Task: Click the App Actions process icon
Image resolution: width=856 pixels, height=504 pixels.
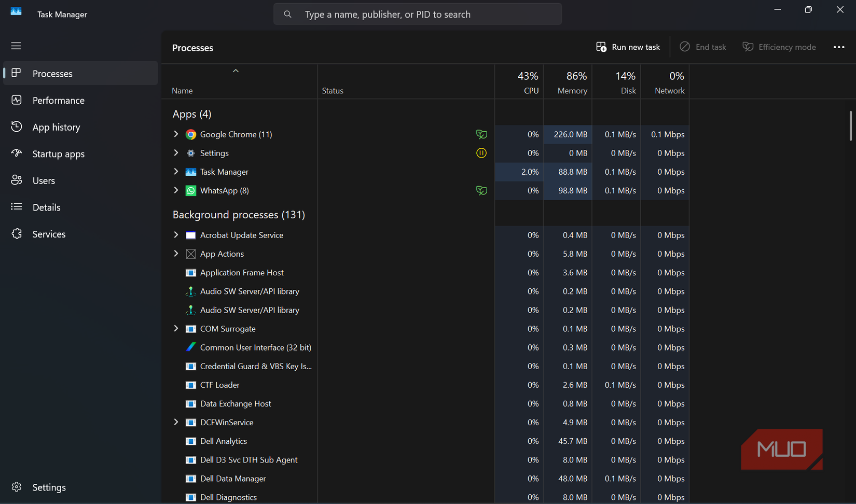Action: tap(191, 254)
